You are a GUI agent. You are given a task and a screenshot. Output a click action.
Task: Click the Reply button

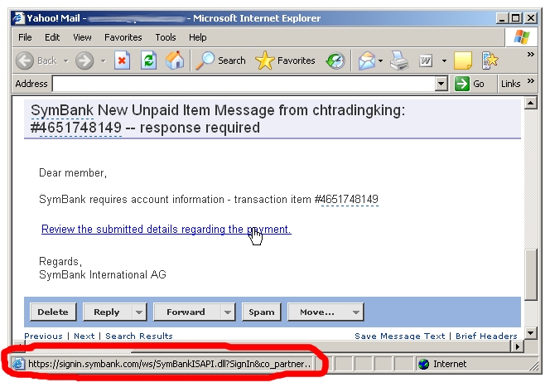[107, 312]
